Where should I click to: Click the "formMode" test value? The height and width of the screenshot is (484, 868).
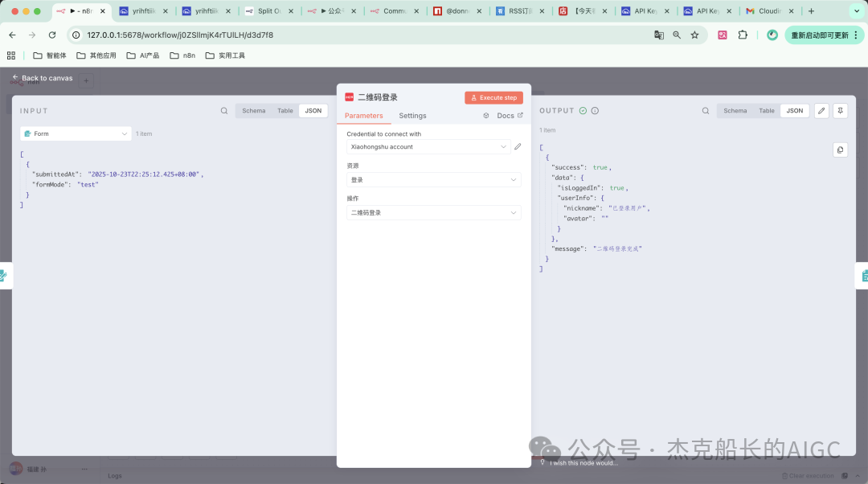click(x=88, y=185)
